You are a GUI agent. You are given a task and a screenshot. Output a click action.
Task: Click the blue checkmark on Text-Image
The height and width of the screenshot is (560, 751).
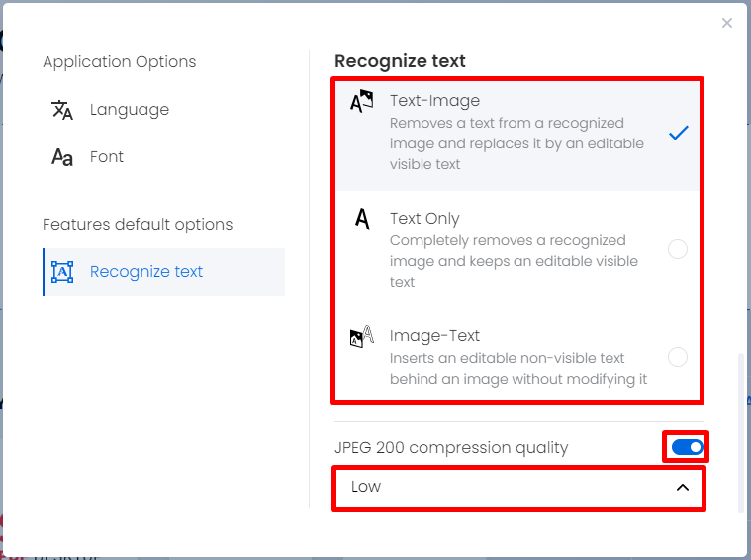click(x=679, y=133)
